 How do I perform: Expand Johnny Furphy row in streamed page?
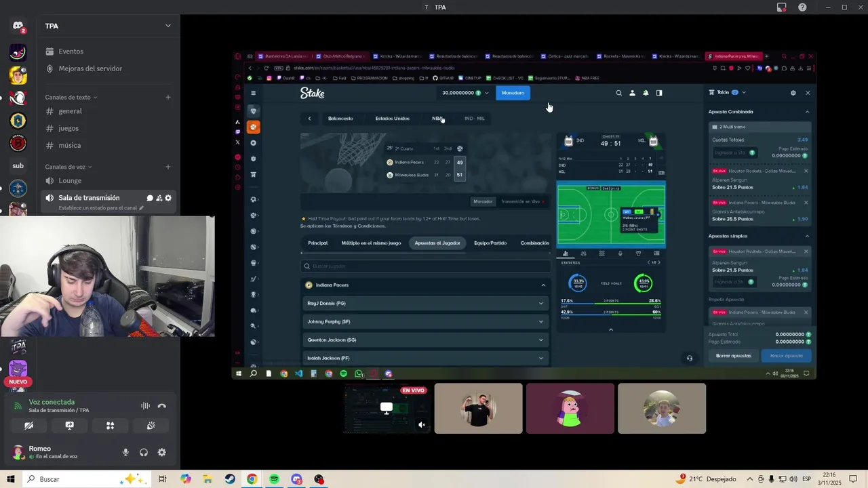coord(425,322)
